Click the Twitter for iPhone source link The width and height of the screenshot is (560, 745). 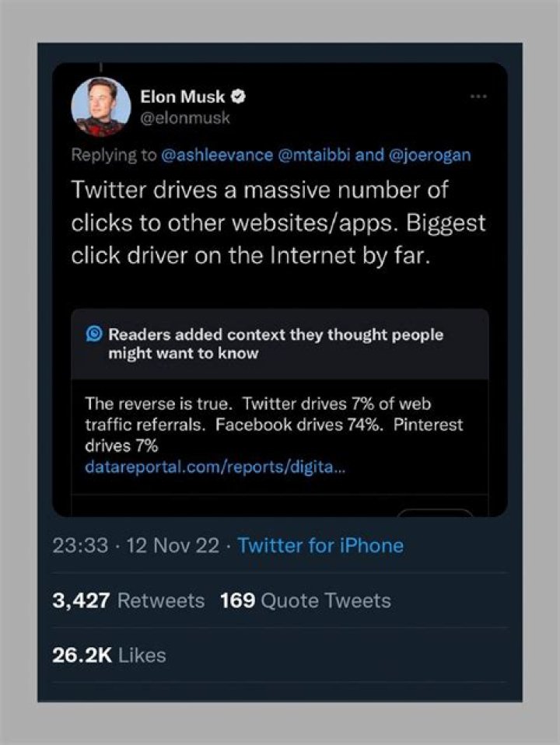tap(320, 545)
